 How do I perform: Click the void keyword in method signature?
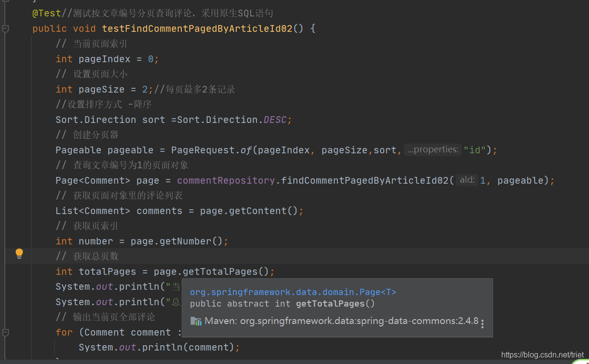coord(84,28)
